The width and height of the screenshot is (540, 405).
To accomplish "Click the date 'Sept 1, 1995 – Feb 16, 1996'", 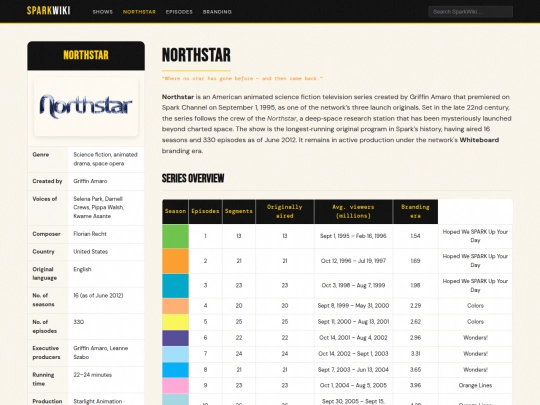I will click(x=353, y=236).
